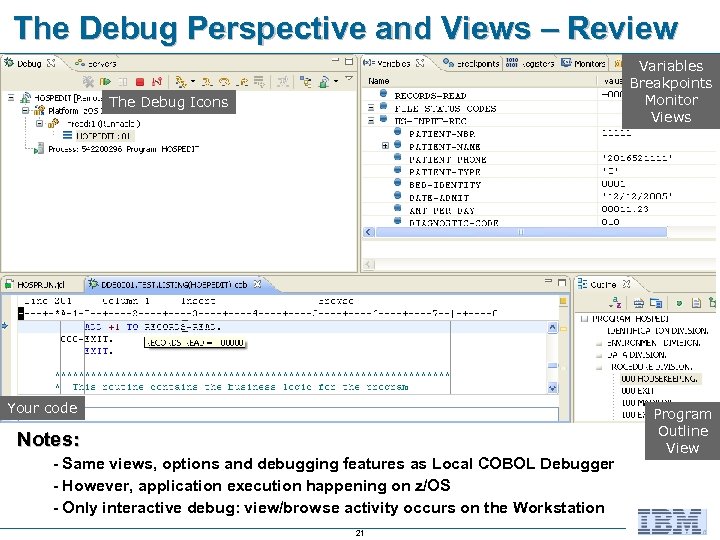Close the HOSPEDIT.cbl listing editor tab
This screenshot has height=540, width=720.
[258, 284]
